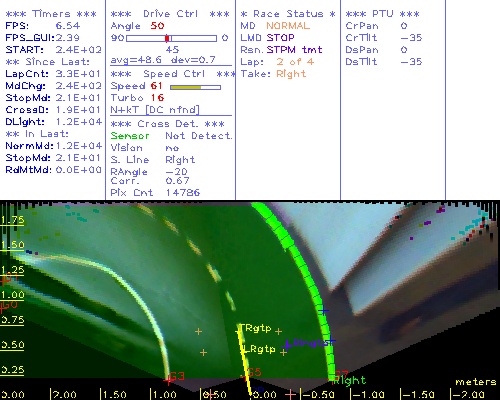Click the yellow steering line
This screenshot has height=400, width=500.
pos(245,360)
